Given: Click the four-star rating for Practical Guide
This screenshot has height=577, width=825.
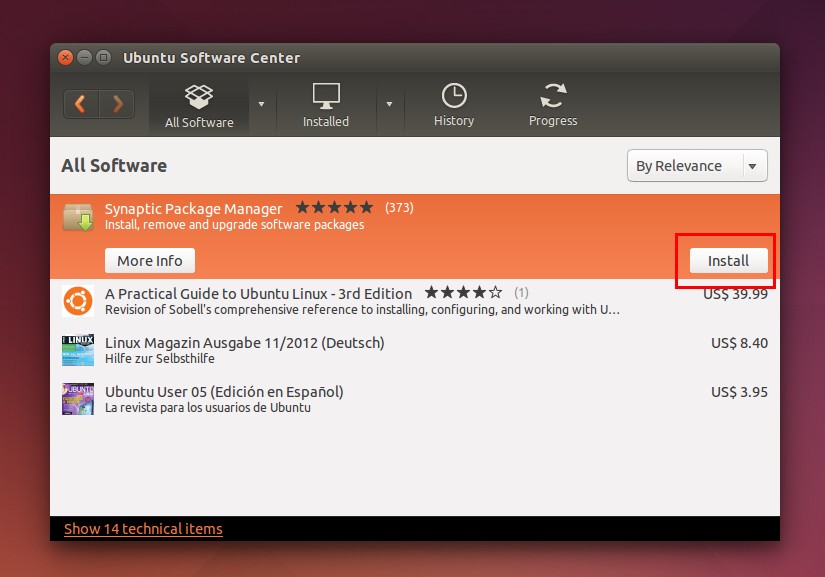Looking at the screenshot, I should 464,292.
